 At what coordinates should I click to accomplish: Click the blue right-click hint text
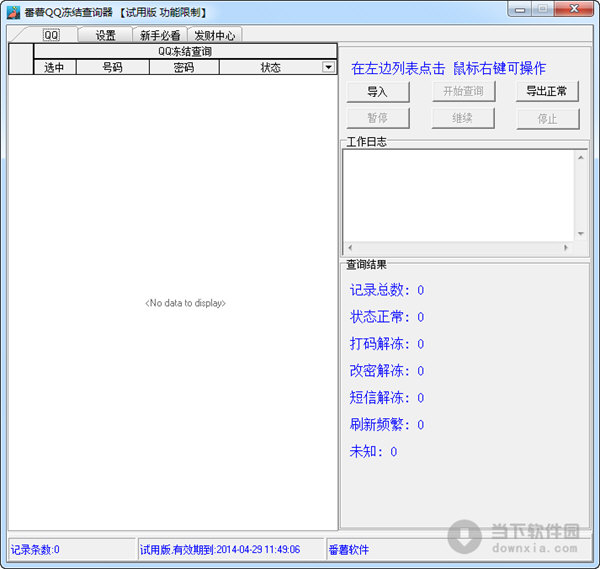[448, 68]
